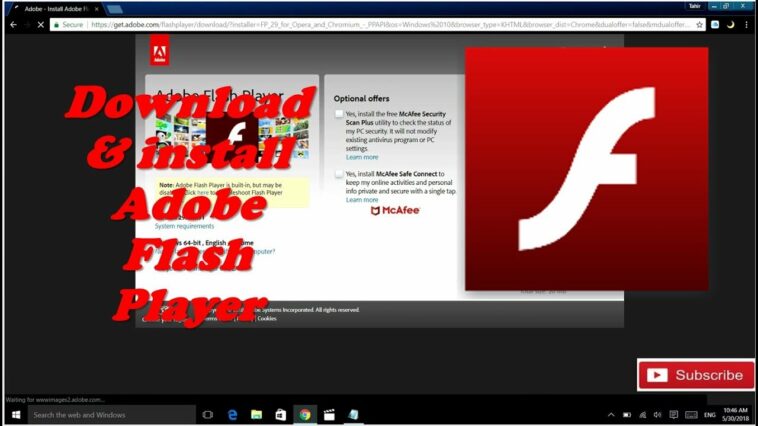
Task: Click the 'here' link in the note
Action: click(x=203, y=192)
